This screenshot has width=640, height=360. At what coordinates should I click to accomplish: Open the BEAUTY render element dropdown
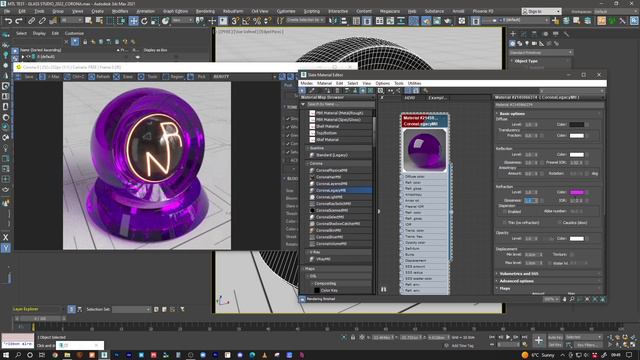pos(244,77)
